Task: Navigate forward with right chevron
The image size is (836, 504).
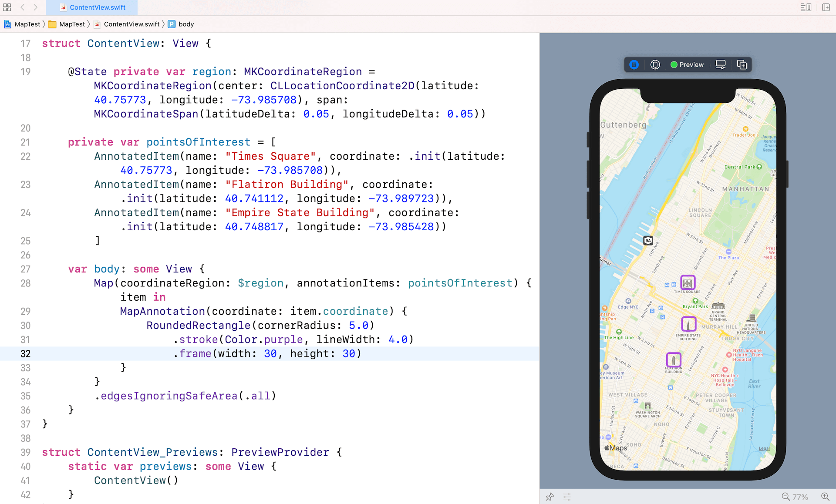Action: [36, 7]
